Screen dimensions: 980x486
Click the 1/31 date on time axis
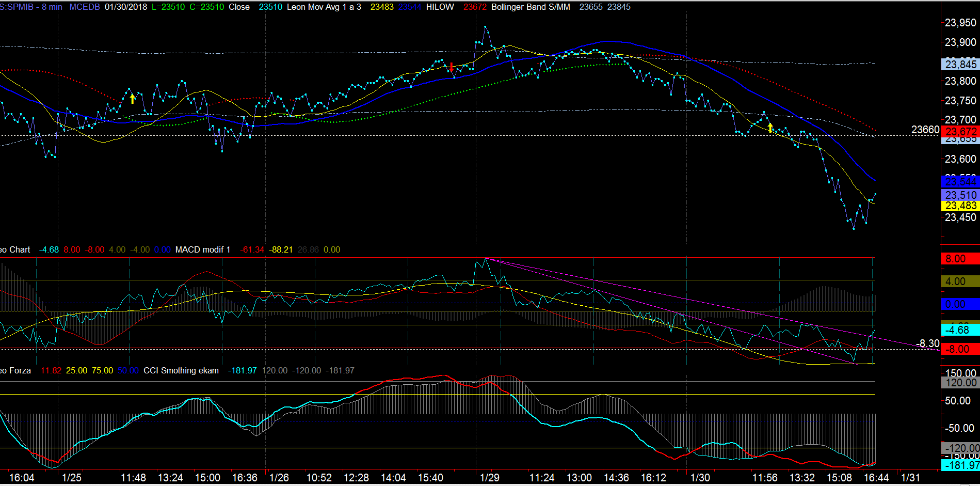coord(910,478)
